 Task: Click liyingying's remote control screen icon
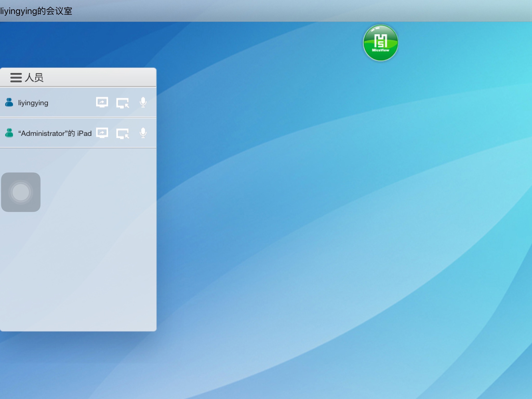point(123,103)
